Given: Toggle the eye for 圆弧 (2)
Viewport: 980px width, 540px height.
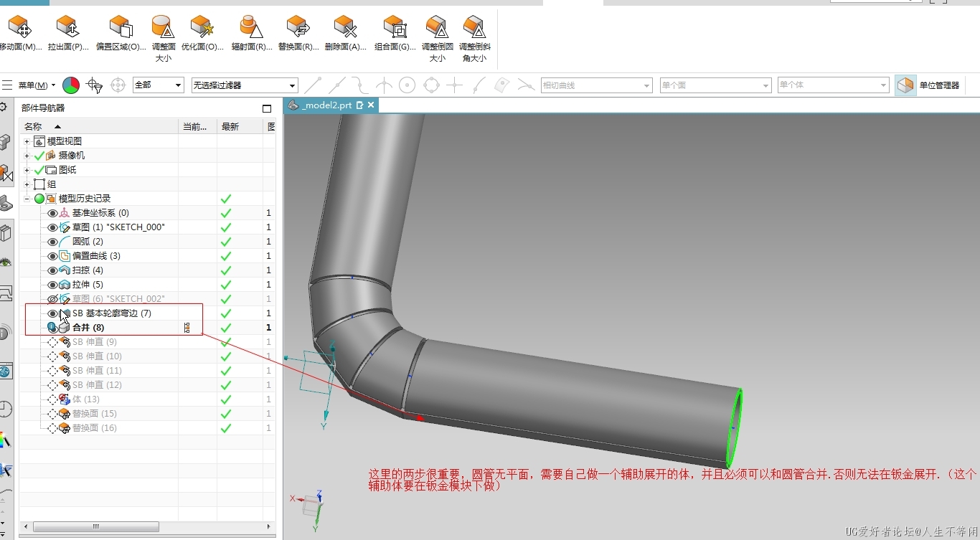Looking at the screenshot, I should [52, 242].
